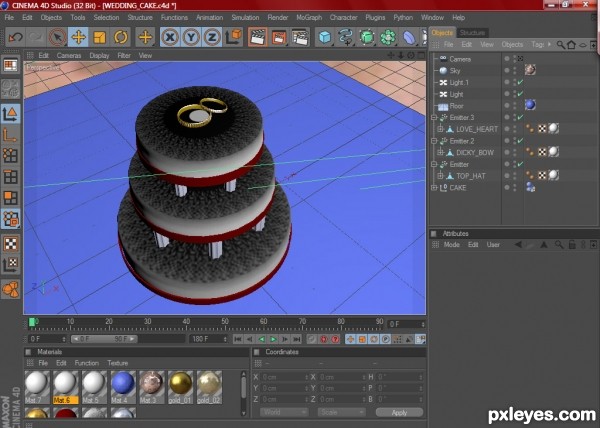Open the Simulation menu
Screen dimensions: 600x428
[x=245, y=18]
